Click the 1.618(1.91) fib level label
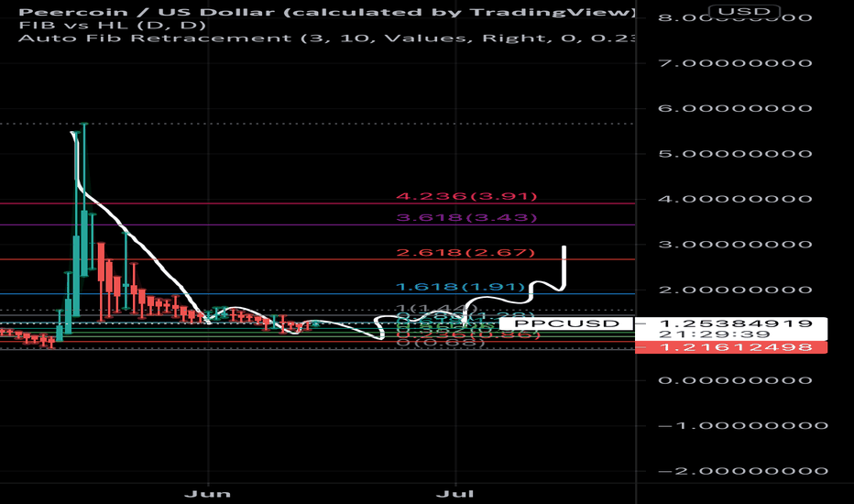This screenshot has width=854, height=504. pyautogui.click(x=460, y=287)
